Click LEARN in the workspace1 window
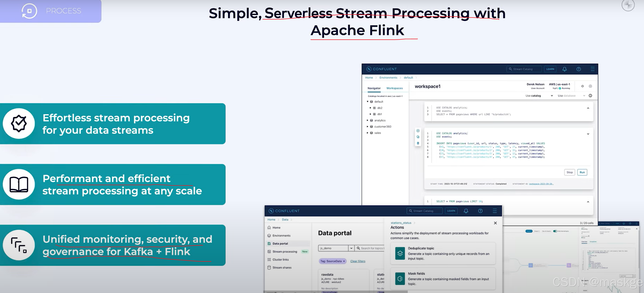This screenshot has height=293, width=644. 550,69
